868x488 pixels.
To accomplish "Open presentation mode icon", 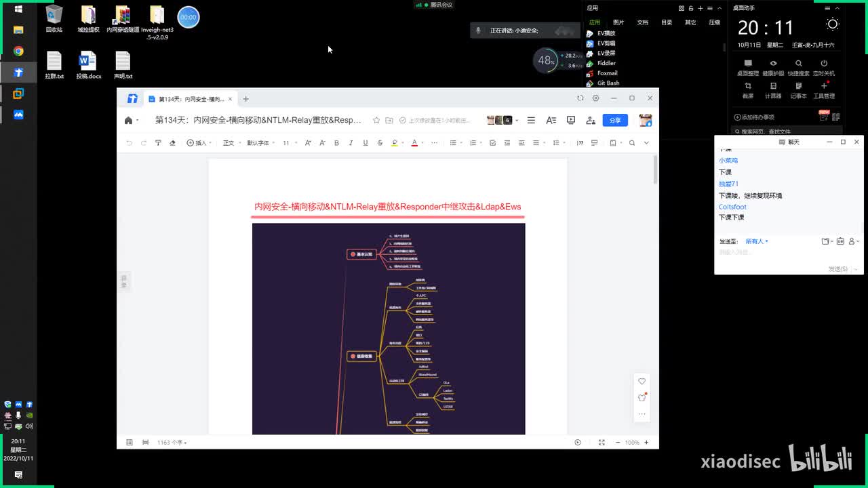I will (x=571, y=120).
